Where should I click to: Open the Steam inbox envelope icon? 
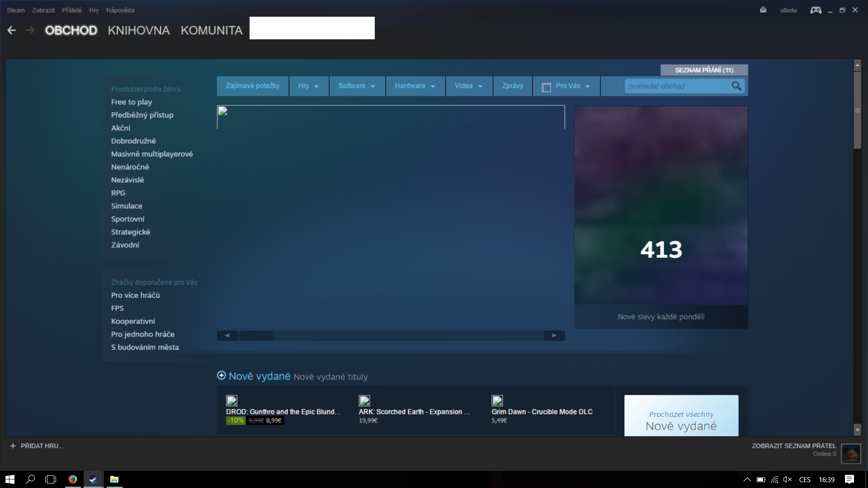[763, 10]
